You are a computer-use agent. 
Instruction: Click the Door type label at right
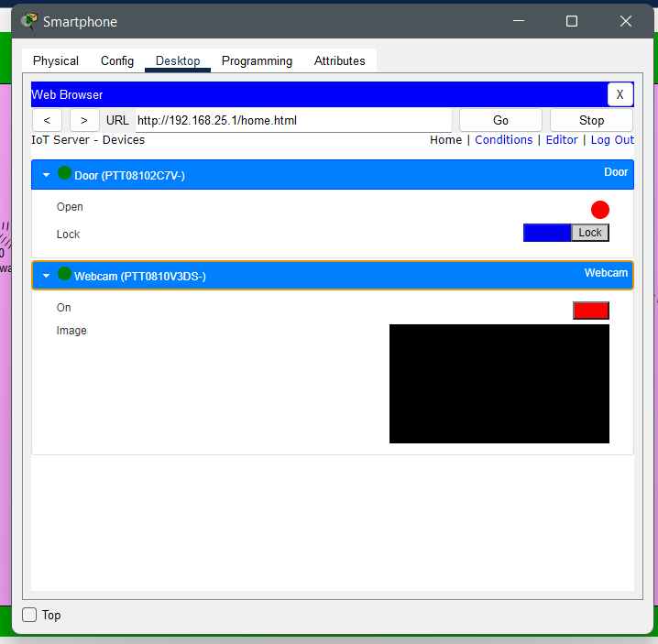pyautogui.click(x=616, y=172)
